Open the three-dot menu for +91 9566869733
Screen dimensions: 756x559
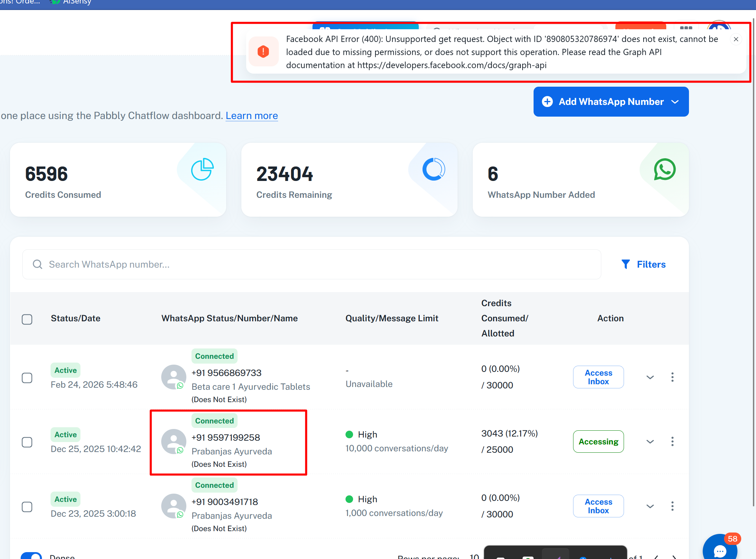point(672,377)
